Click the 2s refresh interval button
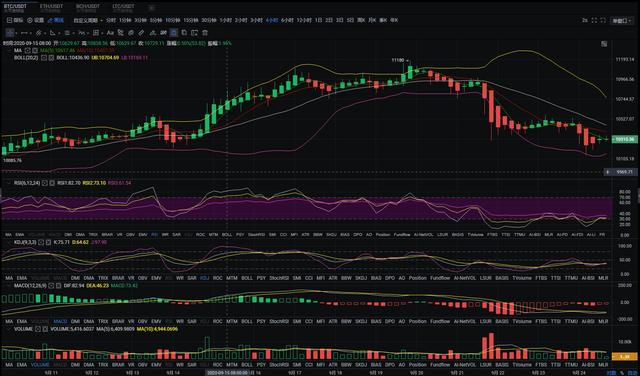The image size is (640, 376). tap(585, 20)
